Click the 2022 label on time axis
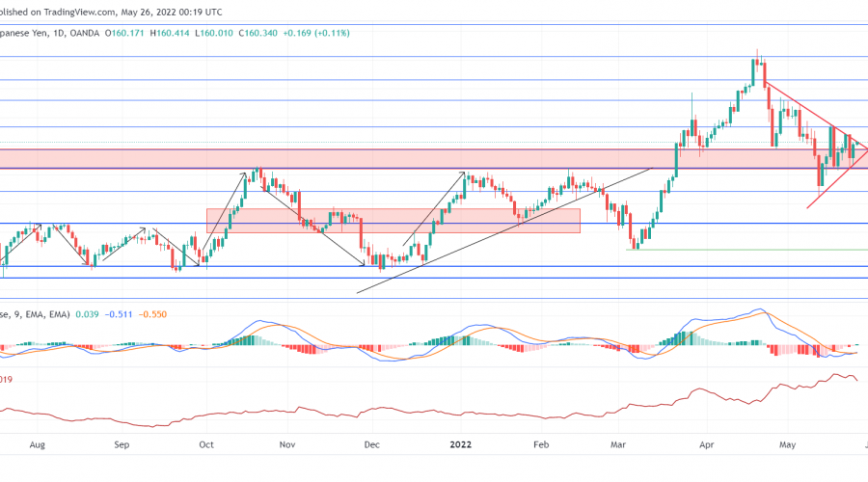This screenshot has height=482, width=868. point(461,445)
